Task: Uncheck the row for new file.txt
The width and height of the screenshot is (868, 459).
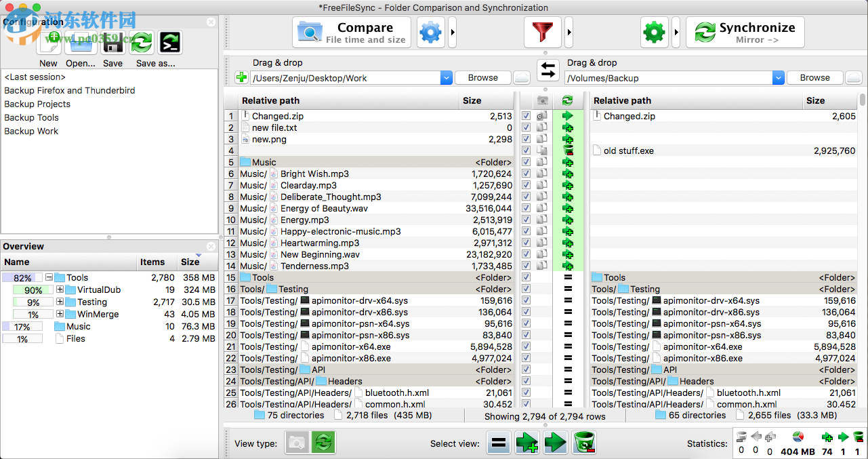Action: [x=526, y=127]
